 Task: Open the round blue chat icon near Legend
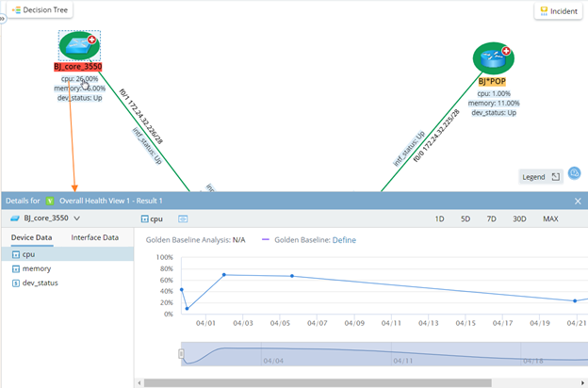[x=574, y=173]
